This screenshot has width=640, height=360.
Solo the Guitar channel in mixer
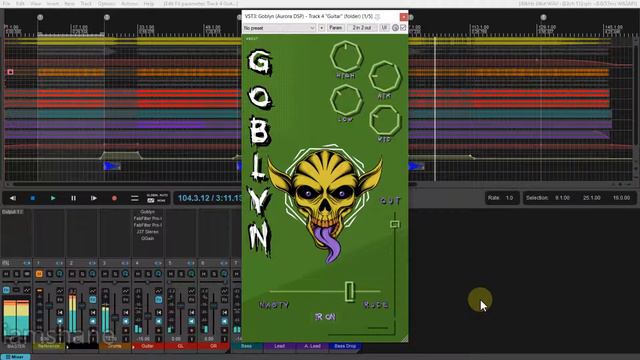click(149, 274)
